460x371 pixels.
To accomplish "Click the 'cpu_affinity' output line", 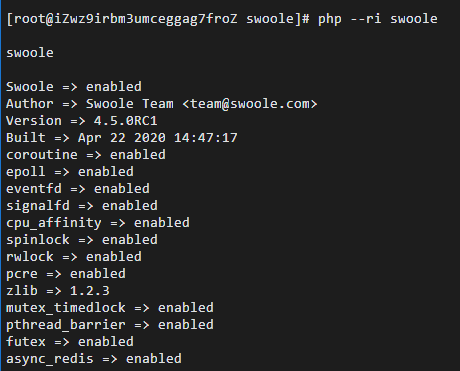I will [98, 223].
